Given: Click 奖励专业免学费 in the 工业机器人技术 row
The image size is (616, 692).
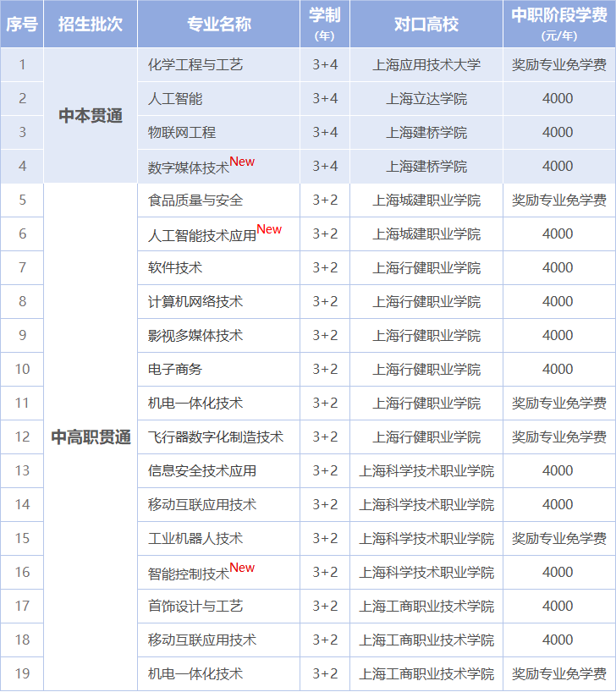Looking at the screenshot, I should [559, 538].
